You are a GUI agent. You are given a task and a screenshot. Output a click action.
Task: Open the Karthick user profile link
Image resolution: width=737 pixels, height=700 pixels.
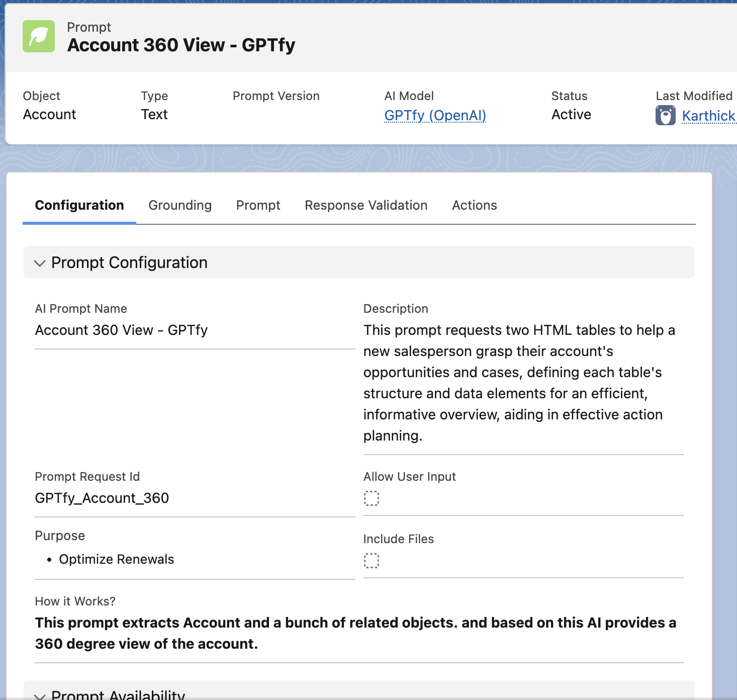coord(708,116)
